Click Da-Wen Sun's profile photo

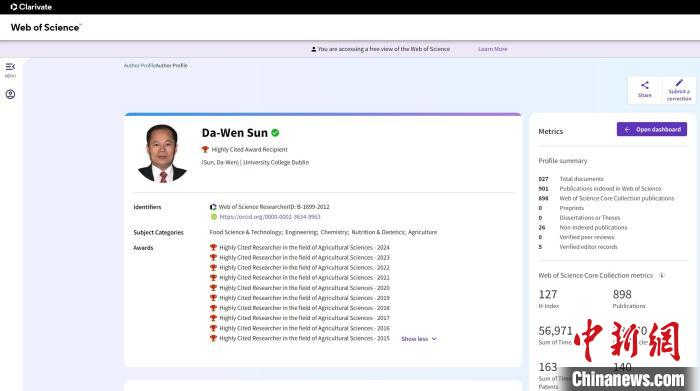point(162,153)
